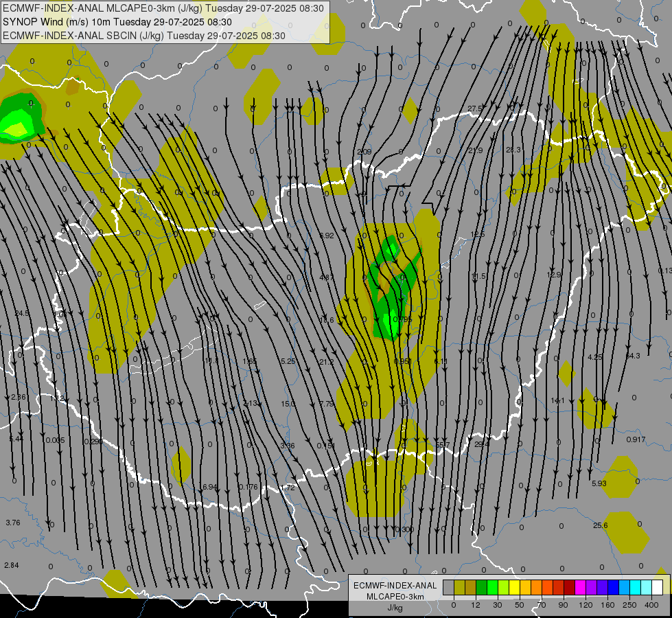Click the legend scale label 250
The image size is (672, 618).
(x=629, y=605)
